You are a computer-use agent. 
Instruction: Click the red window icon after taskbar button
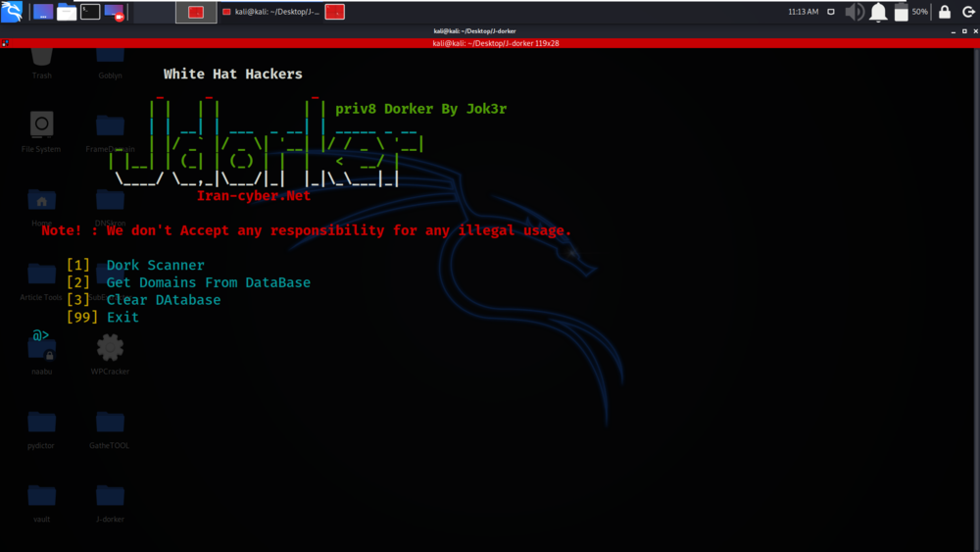(335, 11)
